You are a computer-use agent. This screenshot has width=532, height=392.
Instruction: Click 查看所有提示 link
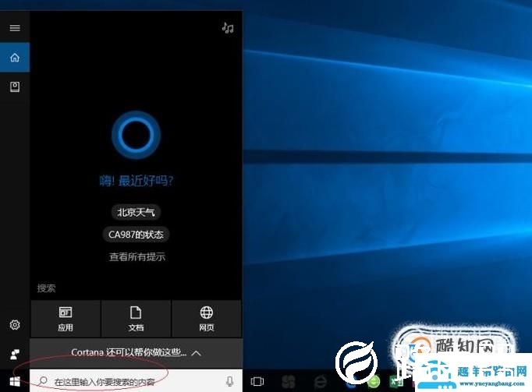137,257
